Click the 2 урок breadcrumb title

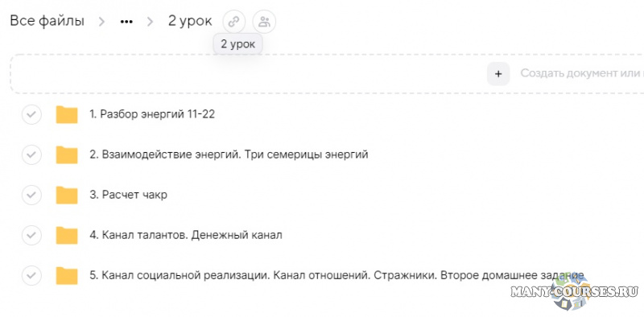point(190,21)
